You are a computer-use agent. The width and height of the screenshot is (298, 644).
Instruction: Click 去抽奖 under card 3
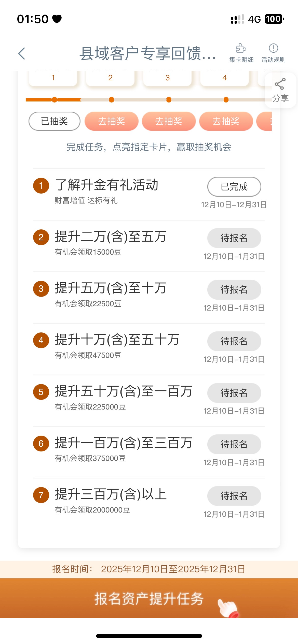[169, 121]
